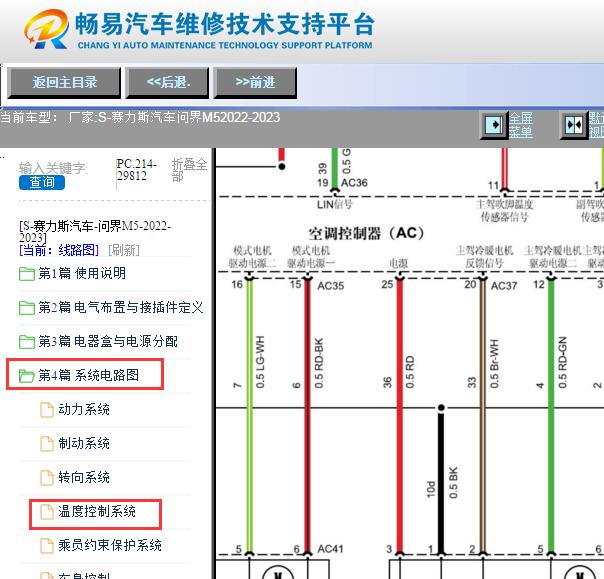The height and width of the screenshot is (579, 604).
Task: Focus the 输入关键字 search field
Action: click(x=53, y=168)
